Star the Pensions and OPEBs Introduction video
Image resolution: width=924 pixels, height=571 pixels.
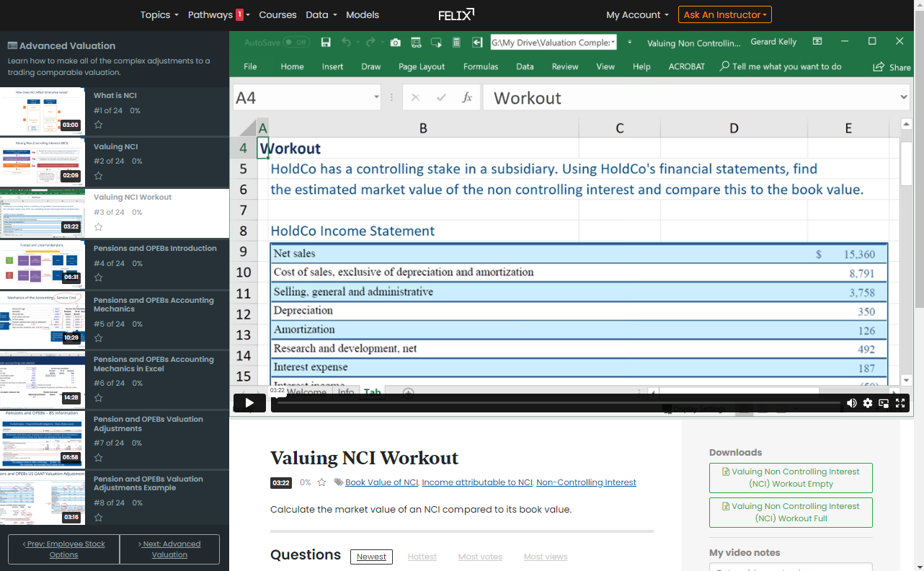[99, 278]
